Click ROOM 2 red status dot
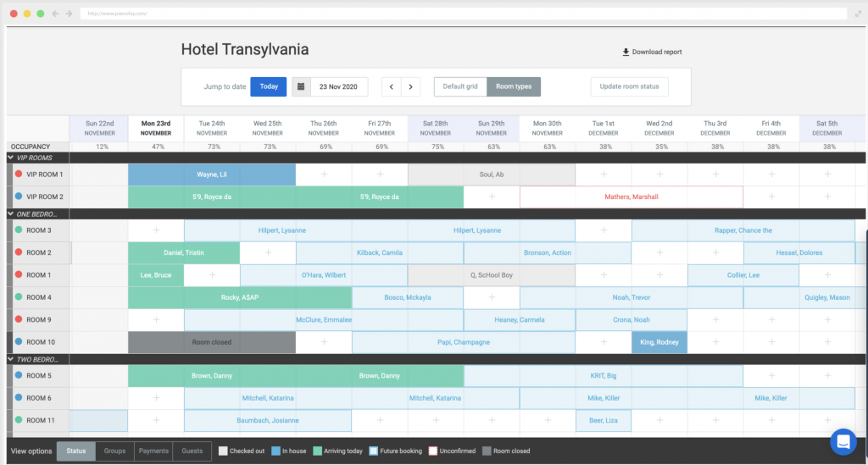 (19, 252)
